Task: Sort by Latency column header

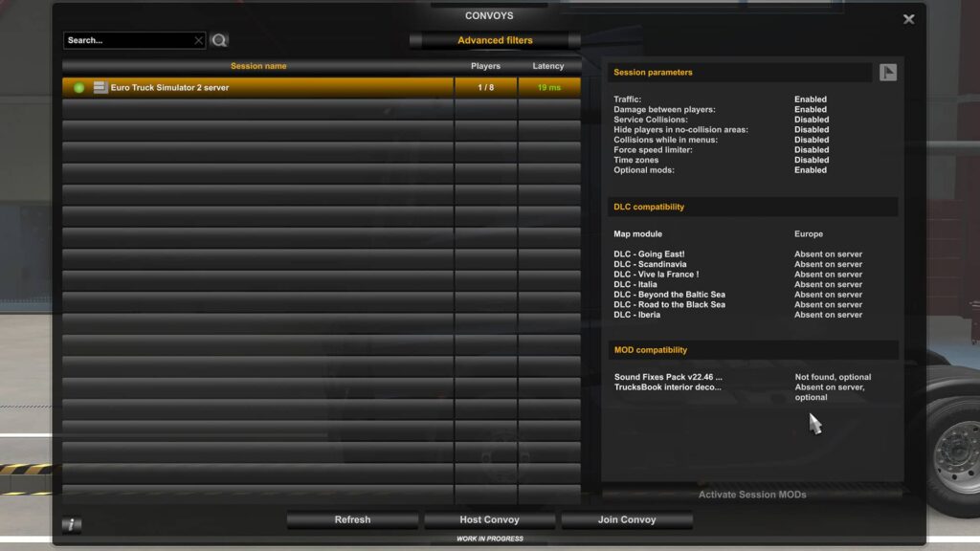Action: (548, 66)
